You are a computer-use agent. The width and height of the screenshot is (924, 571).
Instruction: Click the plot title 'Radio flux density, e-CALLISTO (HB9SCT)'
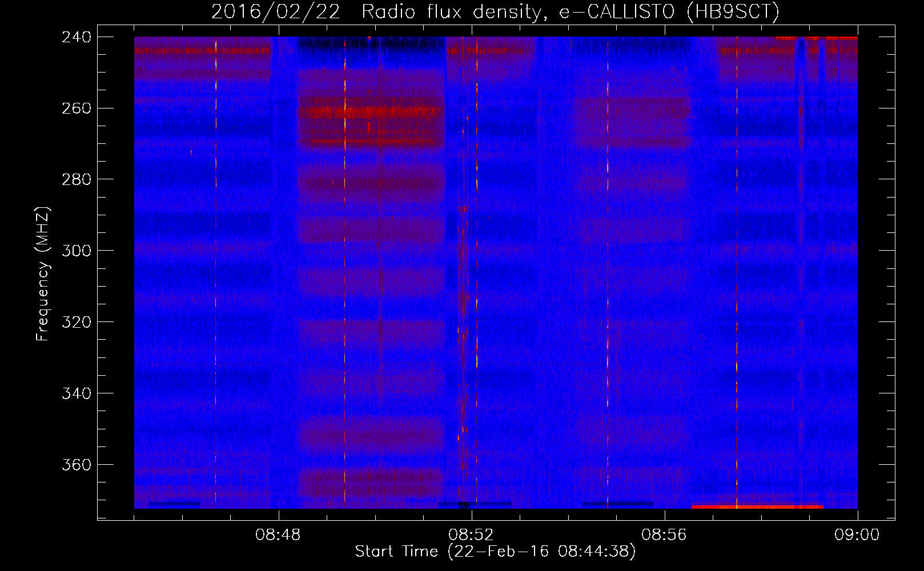(571, 11)
